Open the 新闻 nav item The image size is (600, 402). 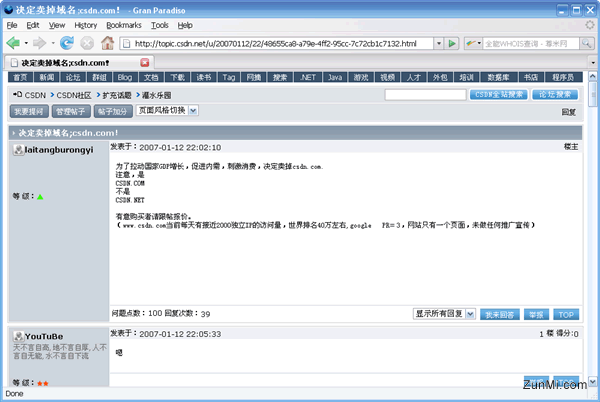[x=47, y=77]
